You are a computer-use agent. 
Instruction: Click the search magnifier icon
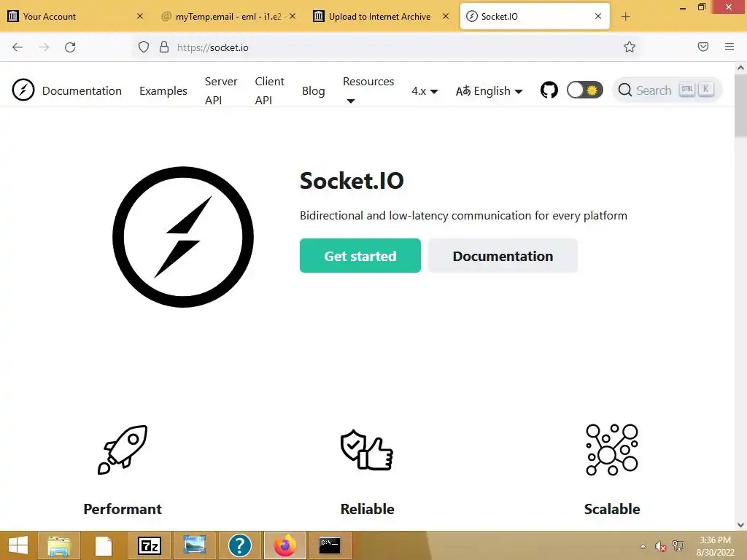(624, 90)
